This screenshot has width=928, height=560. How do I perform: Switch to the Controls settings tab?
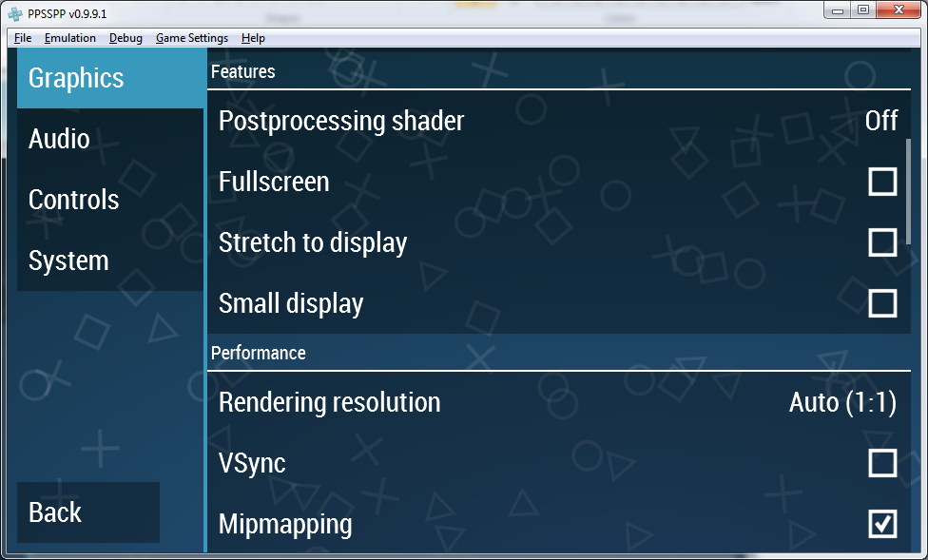click(110, 200)
